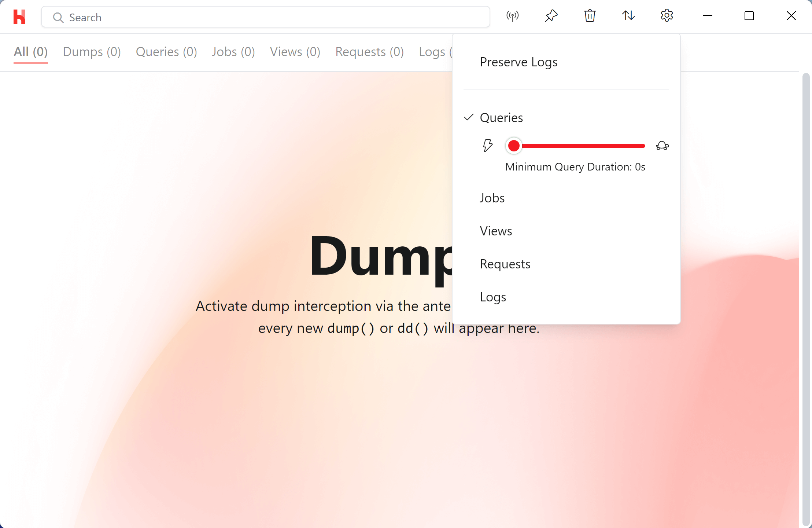
Task: Enable Logs from the settings dropdown
Action: coord(492,297)
